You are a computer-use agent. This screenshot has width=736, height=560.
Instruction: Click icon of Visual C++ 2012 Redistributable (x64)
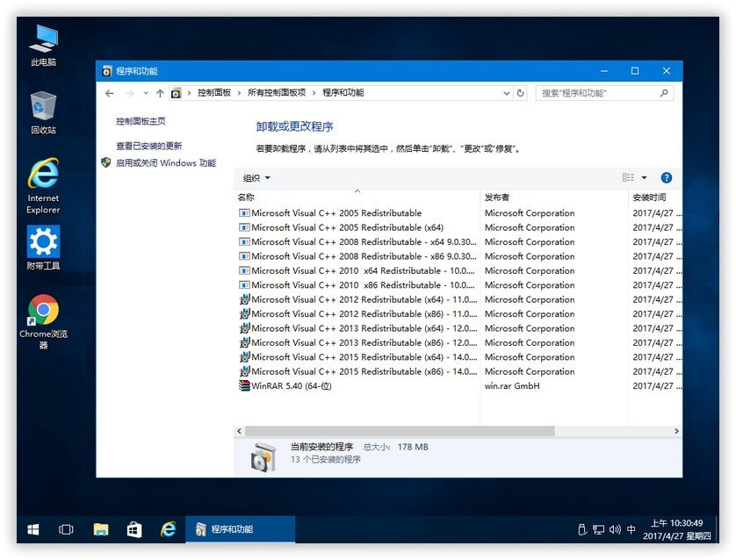point(244,299)
